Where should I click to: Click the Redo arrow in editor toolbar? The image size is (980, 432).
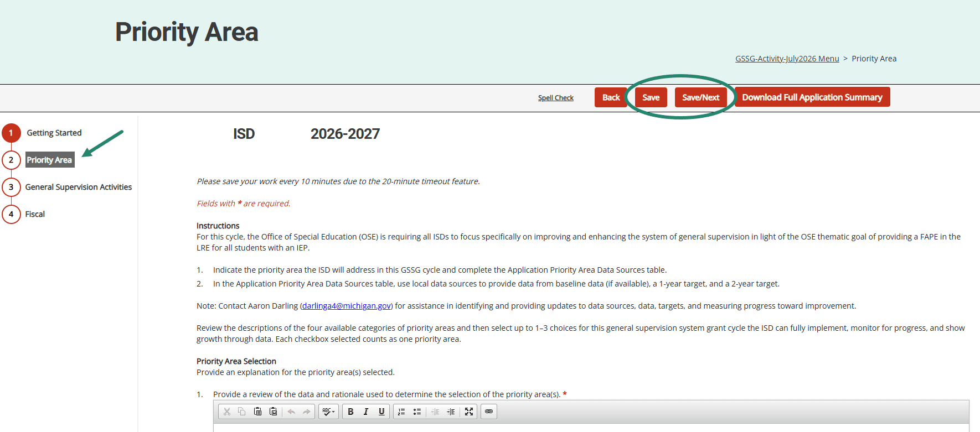point(306,412)
